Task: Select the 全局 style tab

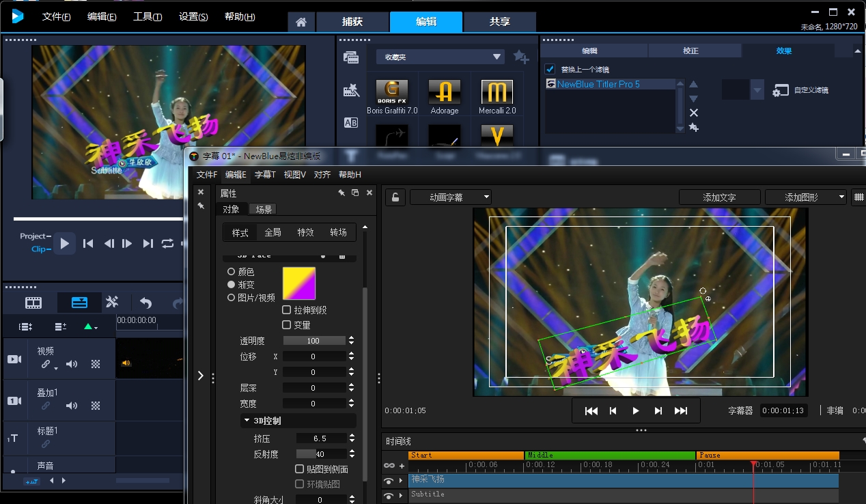Action: 273,232
